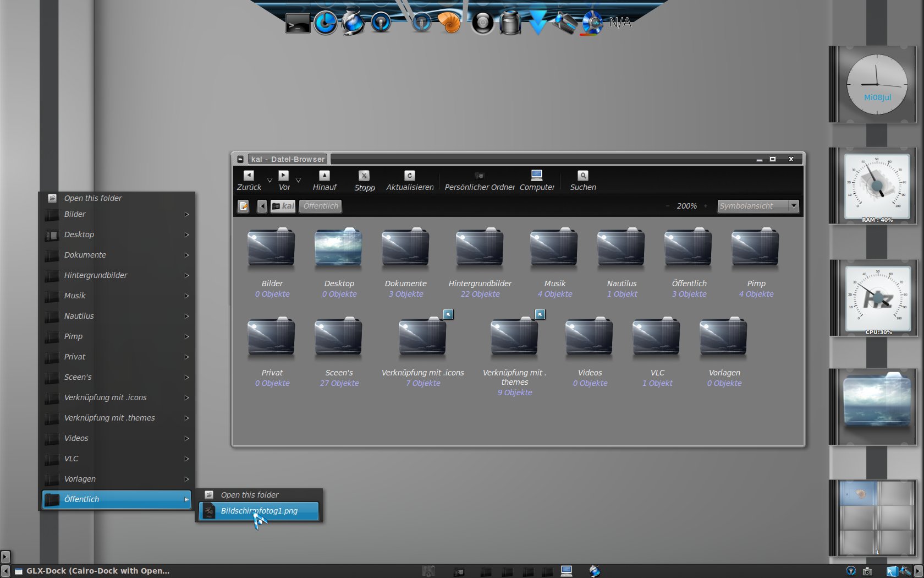This screenshot has height=578, width=924.
Task: Expand Musik submenu in folder menu
Action: pos(187,296)
